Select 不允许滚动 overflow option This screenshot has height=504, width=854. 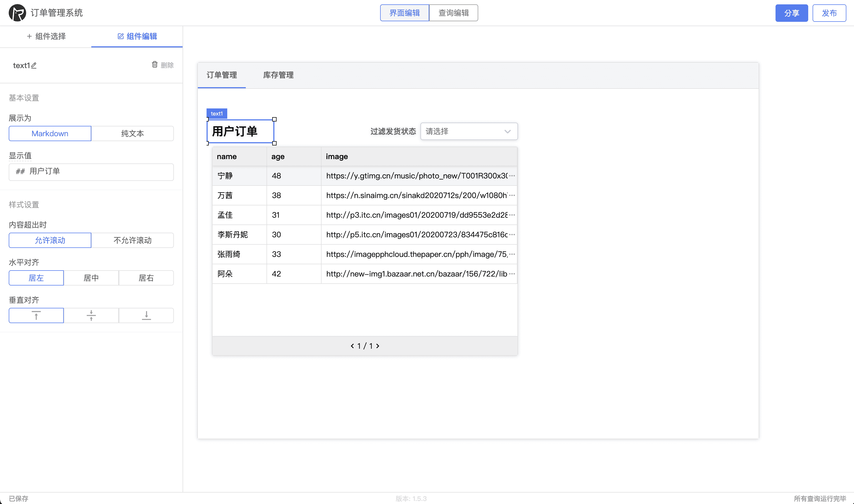(x=132, y=241)
